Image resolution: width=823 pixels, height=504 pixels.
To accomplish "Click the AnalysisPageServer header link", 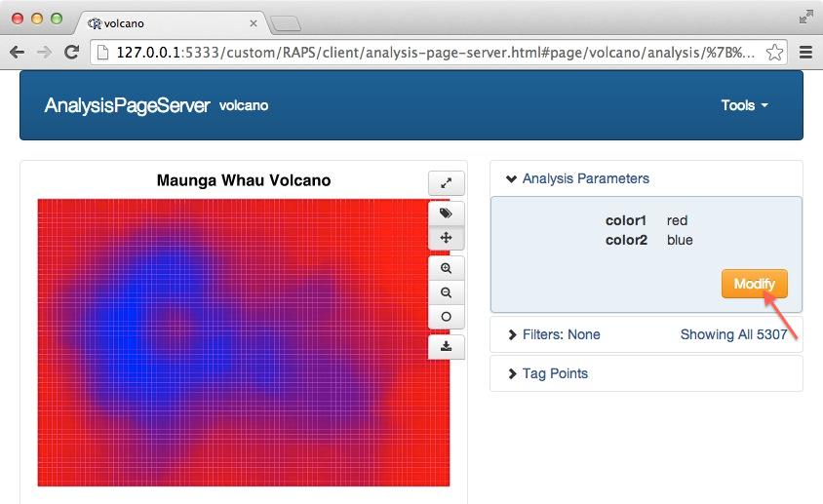I will 127,105.
